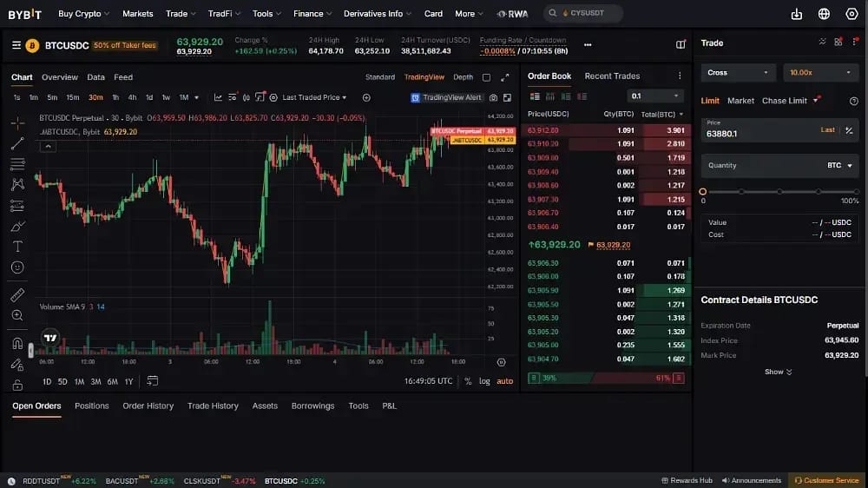This screenshot has height=488, width=868.
Task: Select the trend line drawing tool
Action: (17, 143)
